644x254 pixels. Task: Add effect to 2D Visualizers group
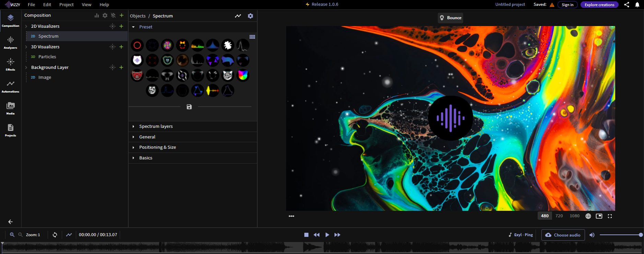(x=113, y=26)
